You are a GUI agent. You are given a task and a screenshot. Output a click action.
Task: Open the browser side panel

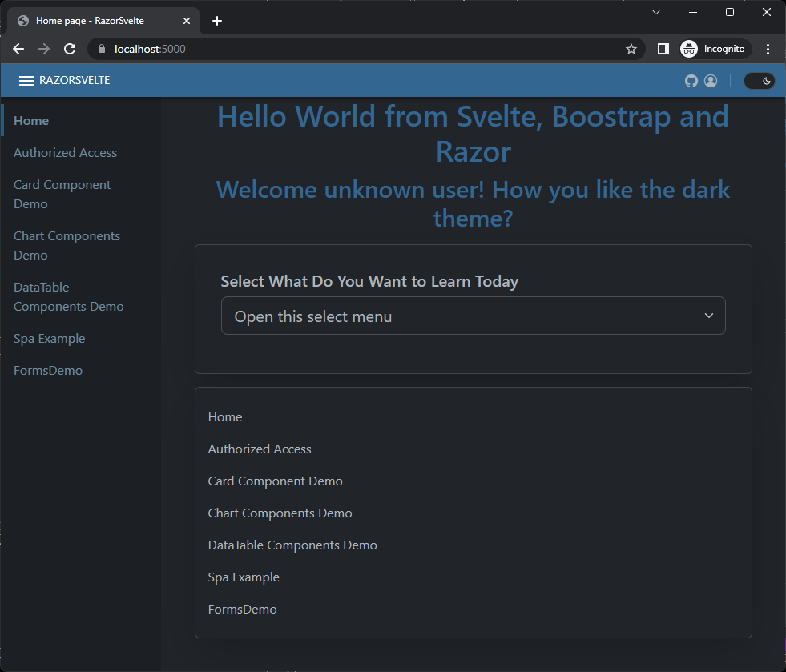tap(663, 49)
